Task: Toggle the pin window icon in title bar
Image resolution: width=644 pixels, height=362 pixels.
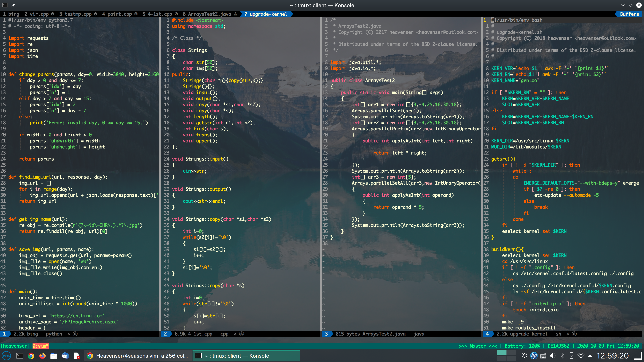Action: tap(13, 5)
